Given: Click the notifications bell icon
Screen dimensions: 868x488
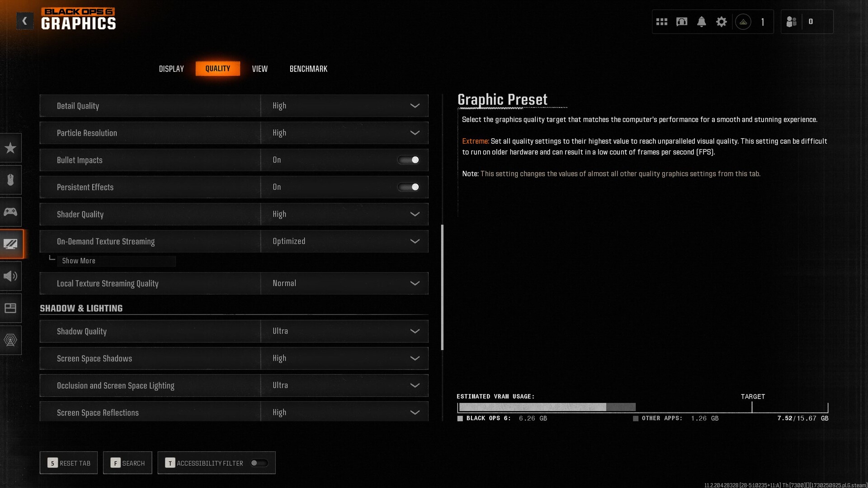Looking at the screenshot, I should pos(701,22).
